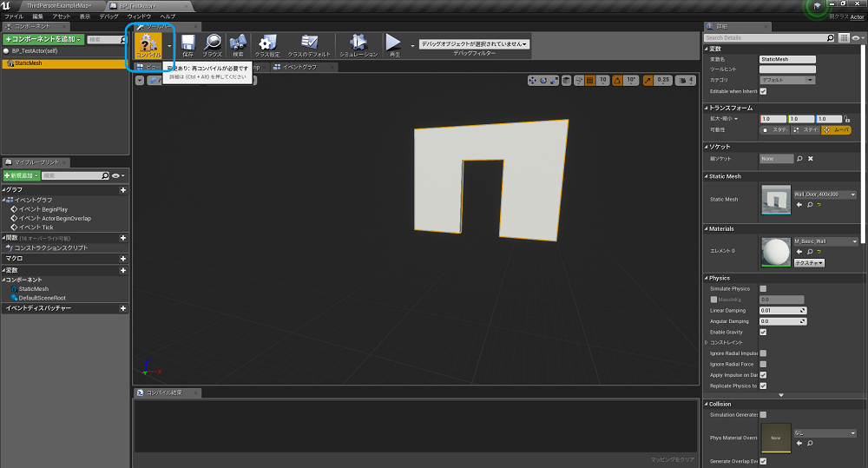The width and height of the screenshot is (868, 468).
Task: Open My Blueprint view options eye icon
Action: pos(118,175)
